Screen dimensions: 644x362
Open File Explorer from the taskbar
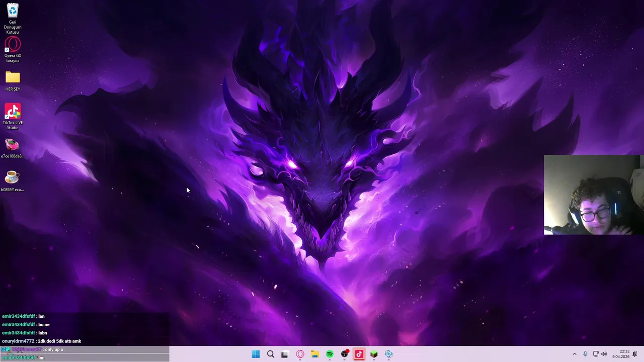click(315, 354)
